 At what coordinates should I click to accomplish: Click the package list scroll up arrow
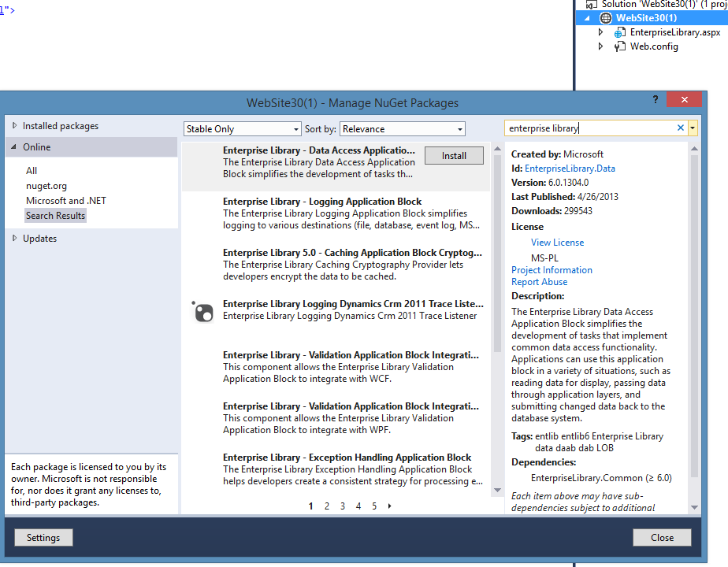point(497,149)
